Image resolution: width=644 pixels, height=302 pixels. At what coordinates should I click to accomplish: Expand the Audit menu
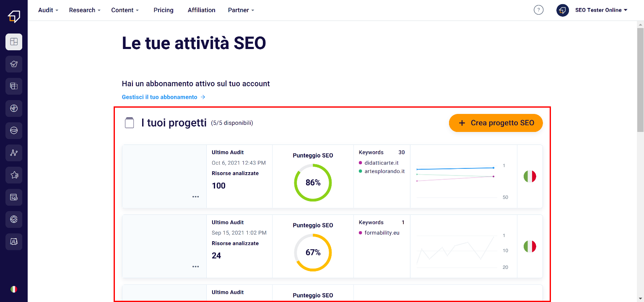click(x=48, y=10)
